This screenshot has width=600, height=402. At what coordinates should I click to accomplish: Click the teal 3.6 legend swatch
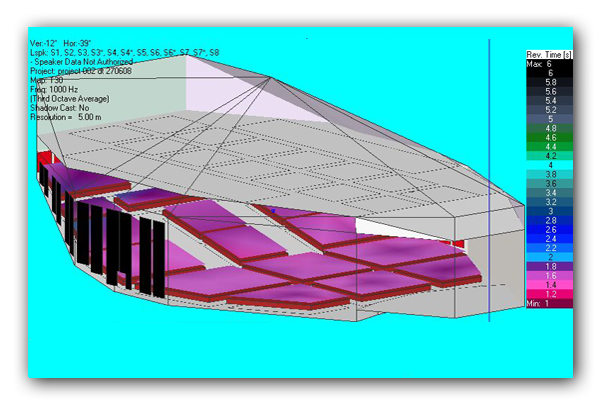[549, 184]
